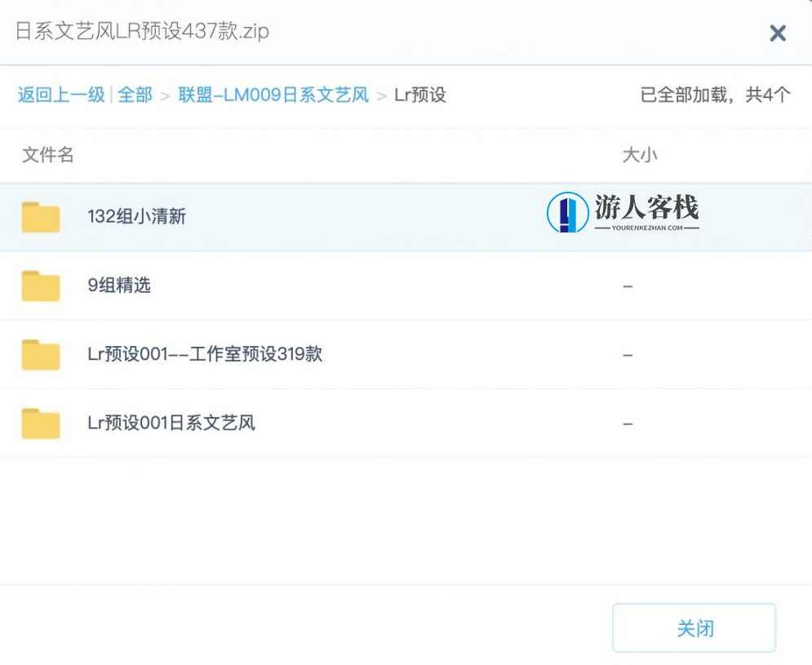Open the 132组小清新 folder

137,217
